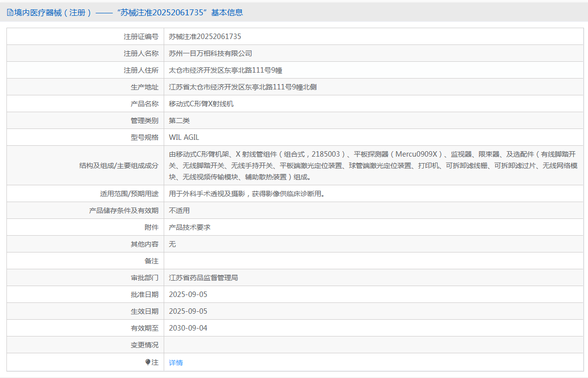Viewport: 588px width, 378px height.
Task: Click the 适用范围/预期用途 description text
Action: pyautogui.click(x=247, y=194)
